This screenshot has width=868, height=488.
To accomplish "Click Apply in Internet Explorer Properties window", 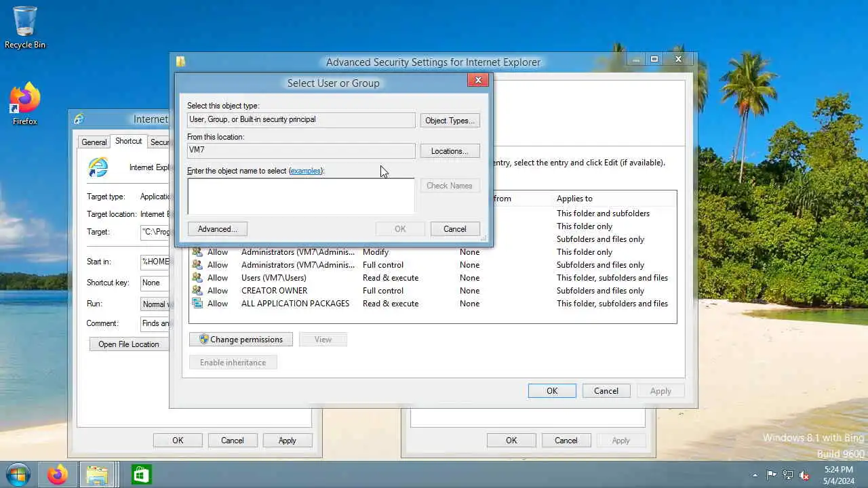I will pos(287,441).
